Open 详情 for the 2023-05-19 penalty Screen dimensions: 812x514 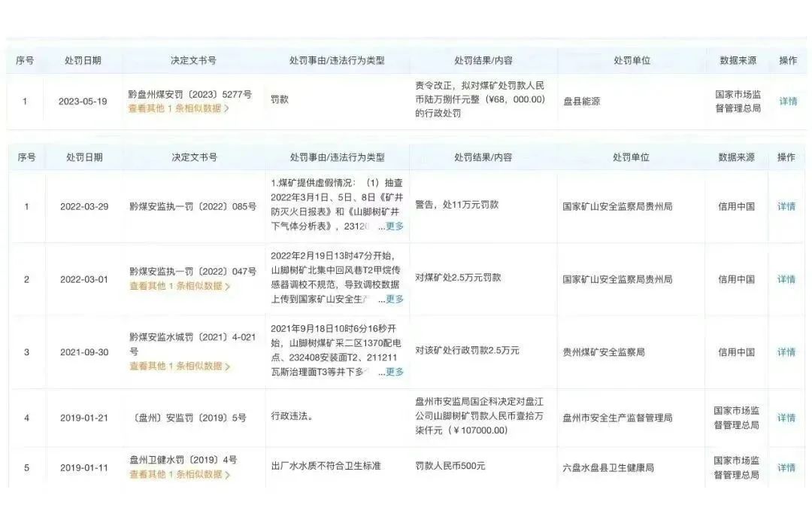tap(788, 101)
